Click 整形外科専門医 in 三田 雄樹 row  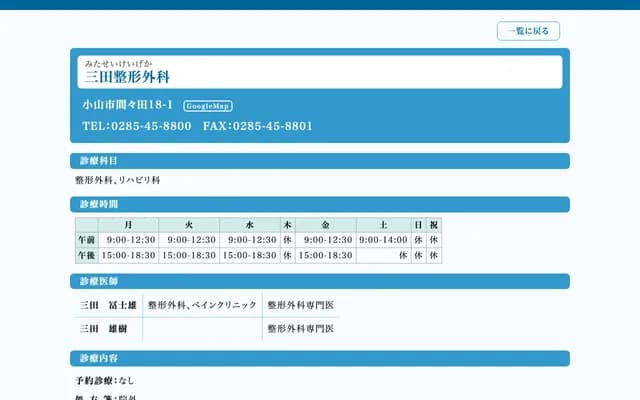coord(301,329)
